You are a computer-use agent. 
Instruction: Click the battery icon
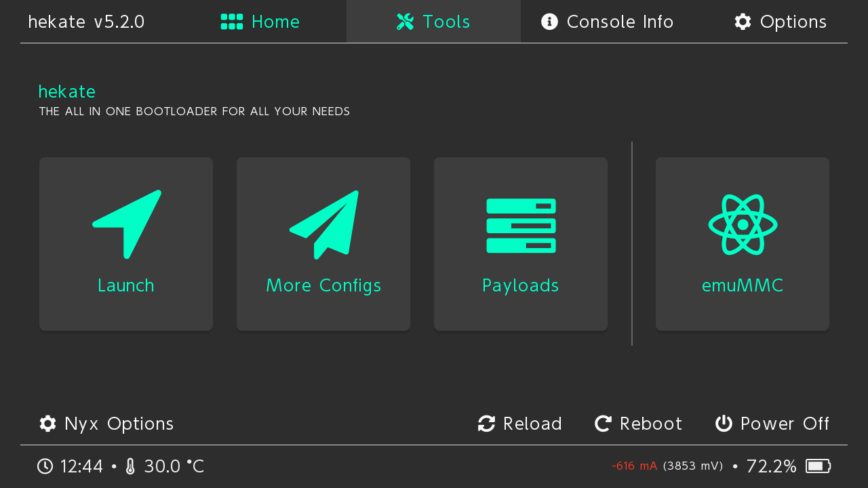coord(818,466)
